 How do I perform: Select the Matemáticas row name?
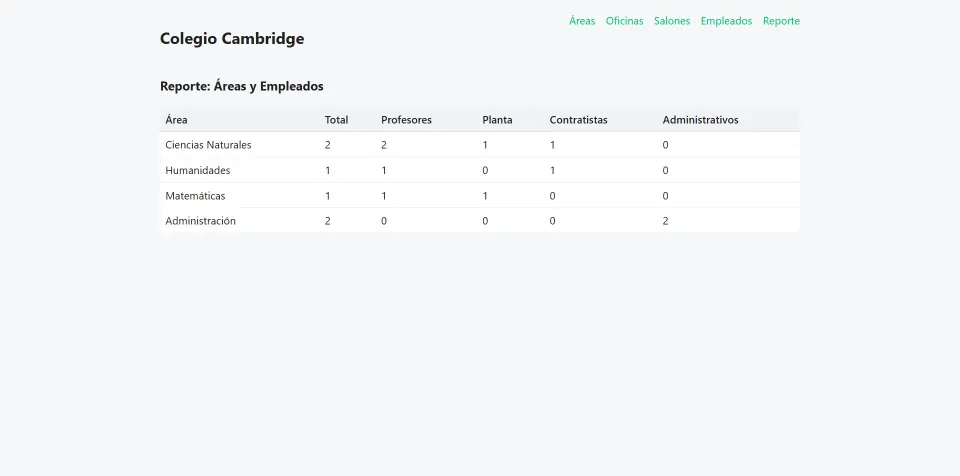(x=195, y=196)
